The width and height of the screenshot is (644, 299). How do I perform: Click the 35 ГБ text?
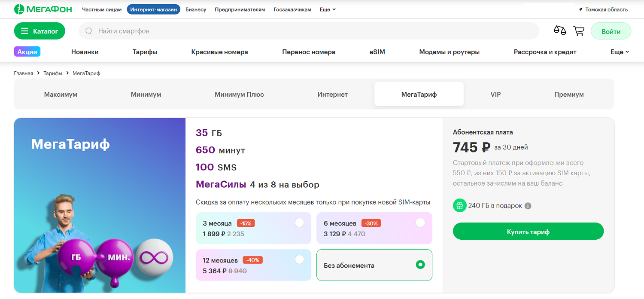(x=209, y=133)
